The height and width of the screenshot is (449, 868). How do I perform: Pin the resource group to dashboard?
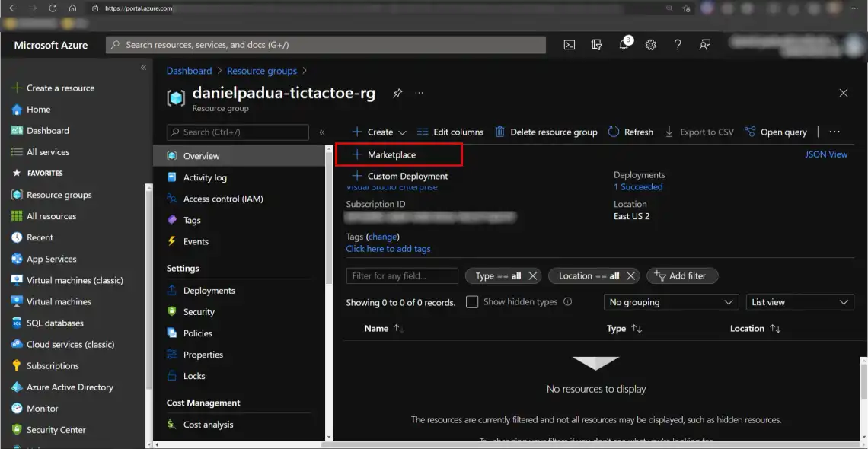pyautogui.click(x=397, y=93)
